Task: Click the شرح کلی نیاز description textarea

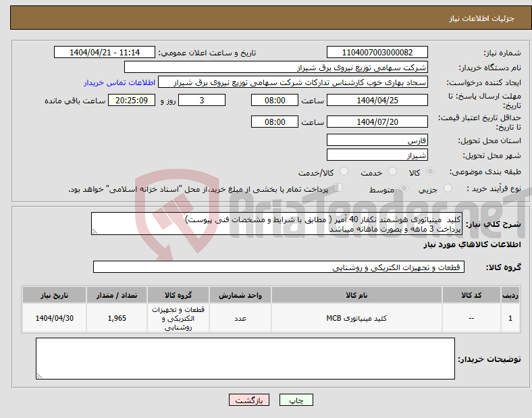Action: coord(277,224)
